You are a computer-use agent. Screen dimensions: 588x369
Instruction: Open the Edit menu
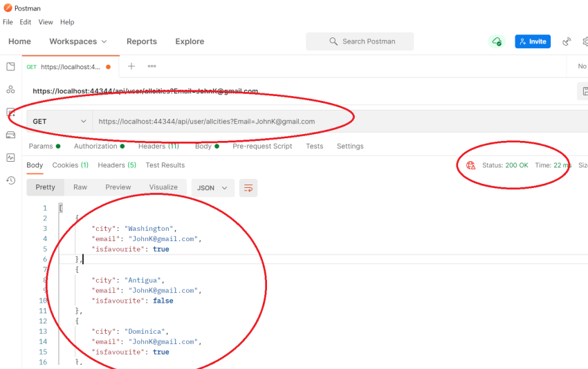pos(25,22)
